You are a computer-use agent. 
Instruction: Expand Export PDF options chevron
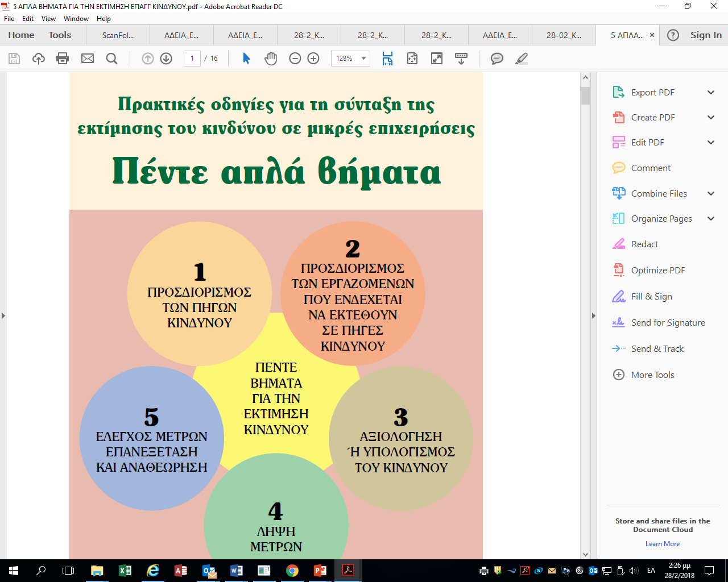pyautogui.click(x=711, y=92)
